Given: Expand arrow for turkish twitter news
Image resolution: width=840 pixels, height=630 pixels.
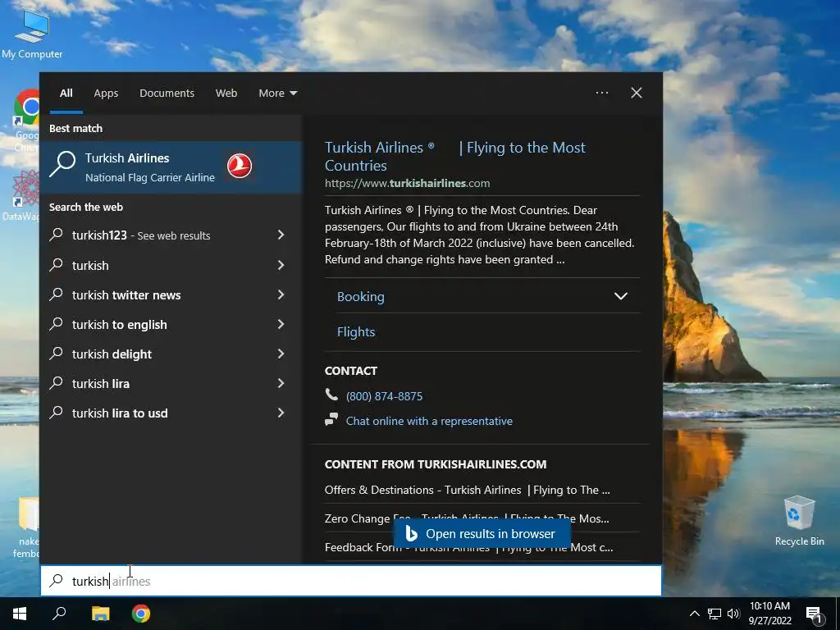Looking at the screenshot, I should 281,294.
